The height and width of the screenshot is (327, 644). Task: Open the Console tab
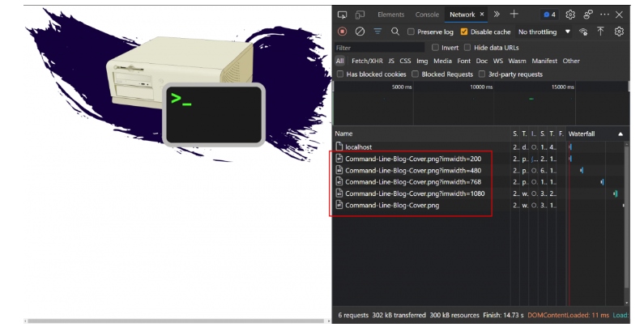(427, 15)
